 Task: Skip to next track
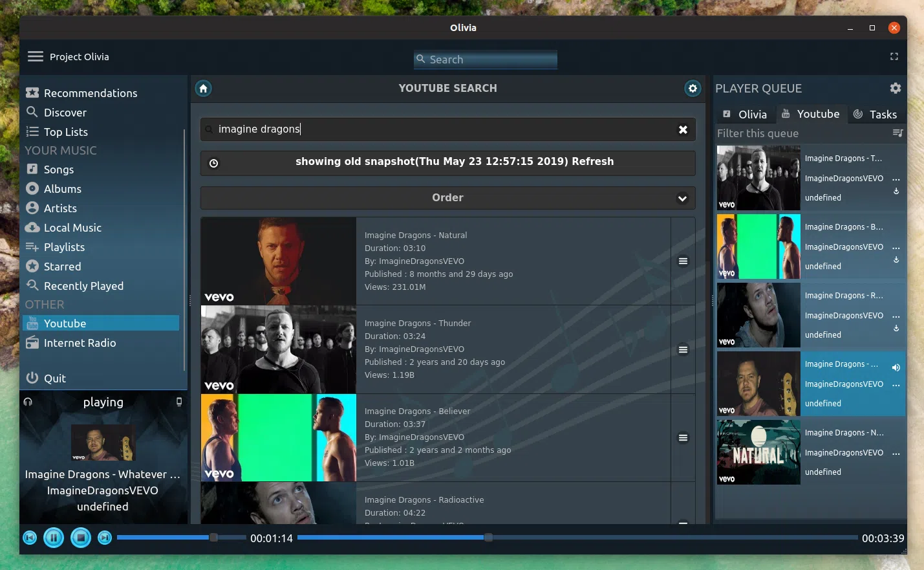click(105, 538)
